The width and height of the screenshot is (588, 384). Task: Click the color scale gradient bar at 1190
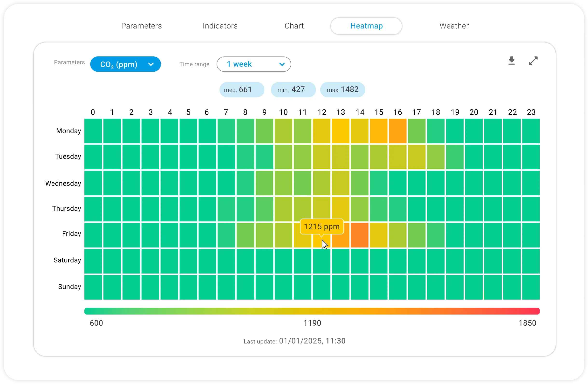pyautogui.click(x=312, y=311)
